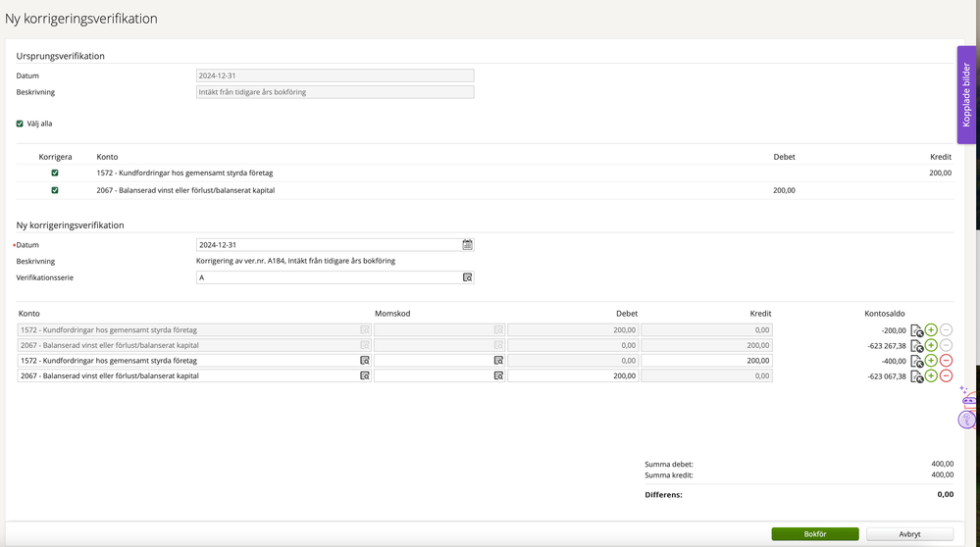
Task: Click editable account field 2067 Balanserad vinst
Action: pos(194,375)
